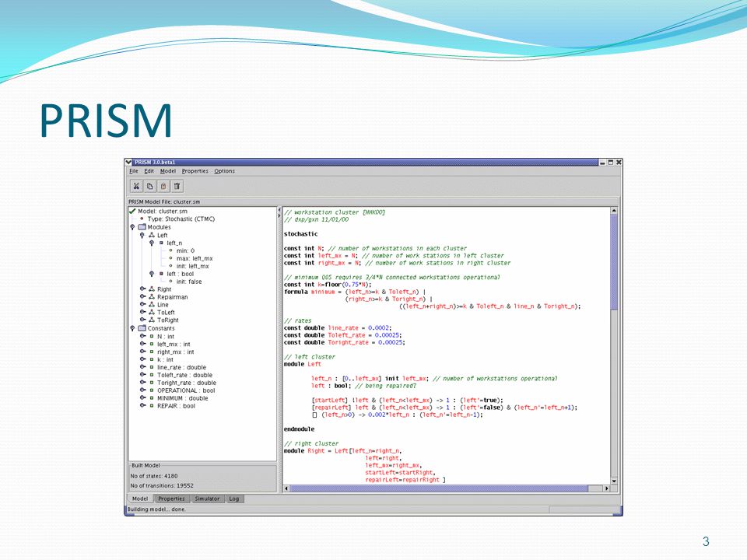Click the editor scroll-up arrow
Viewport: 747px width, 560px height.
[x=614, y=211]
